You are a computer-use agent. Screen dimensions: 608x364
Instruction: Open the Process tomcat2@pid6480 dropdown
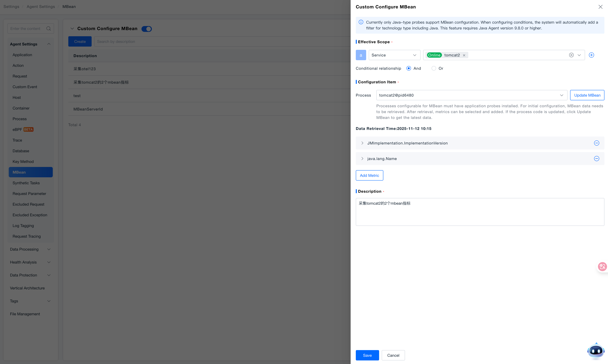pos(471,95)
